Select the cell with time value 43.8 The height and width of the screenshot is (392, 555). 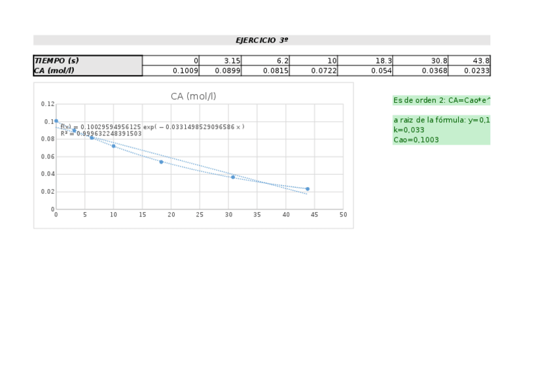[x=470, y=61]
